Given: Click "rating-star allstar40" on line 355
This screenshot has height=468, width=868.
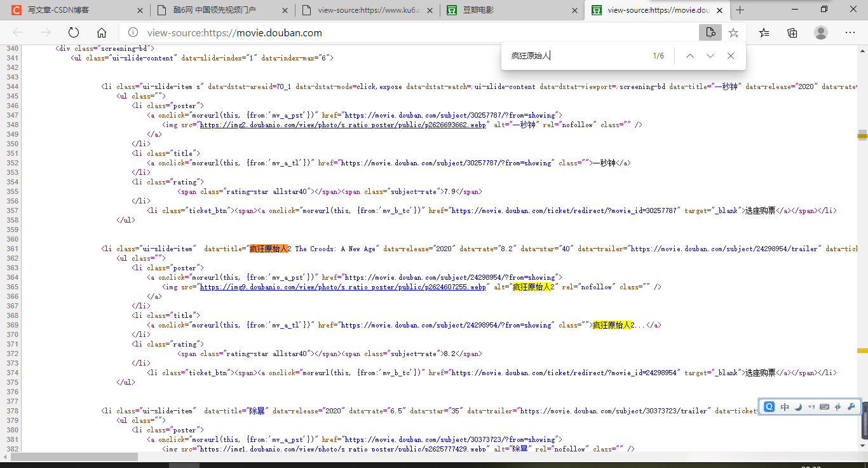Looking at the screenshot, I should pos(265,191).
